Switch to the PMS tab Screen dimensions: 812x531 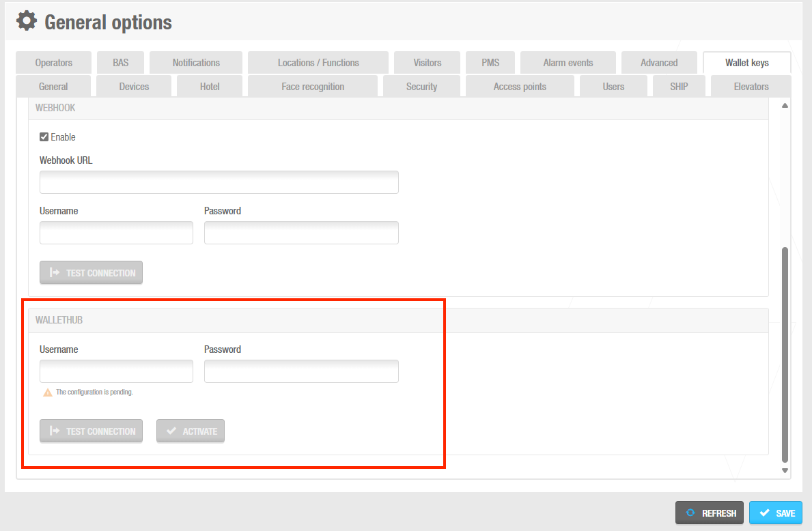point(490,61)
